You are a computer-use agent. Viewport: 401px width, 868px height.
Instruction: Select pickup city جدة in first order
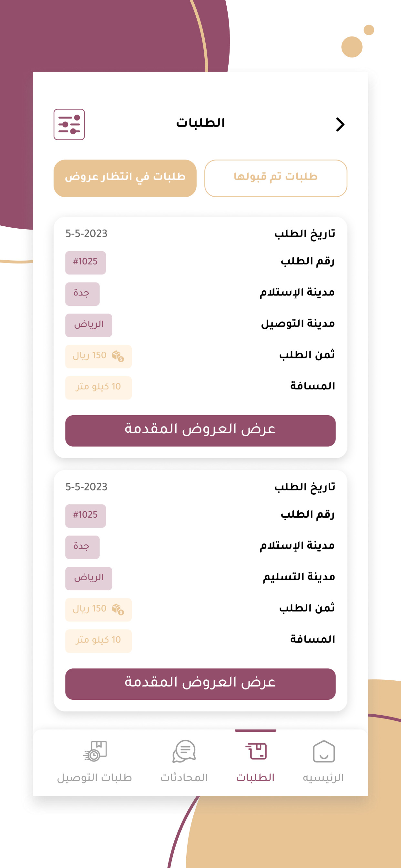[82, 294]
